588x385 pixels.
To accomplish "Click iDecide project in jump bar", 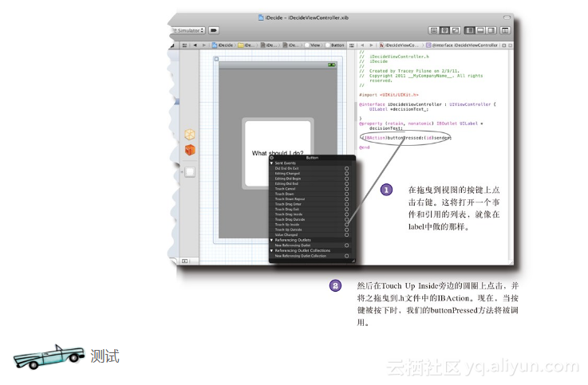I will click(223, 45).
